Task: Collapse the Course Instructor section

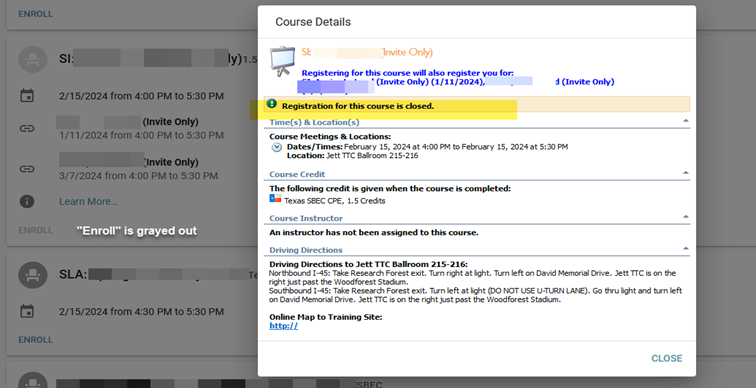Action: (686, 217)
